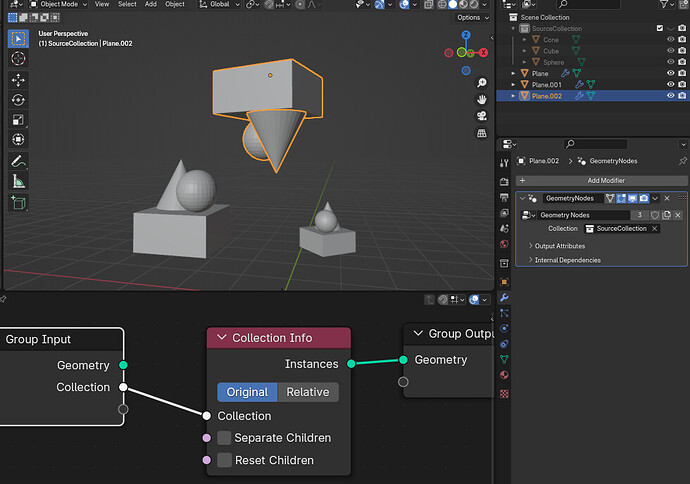Viewport: 690px width, 484px height.
Task: Open the View menu
Action: point(102,4)
